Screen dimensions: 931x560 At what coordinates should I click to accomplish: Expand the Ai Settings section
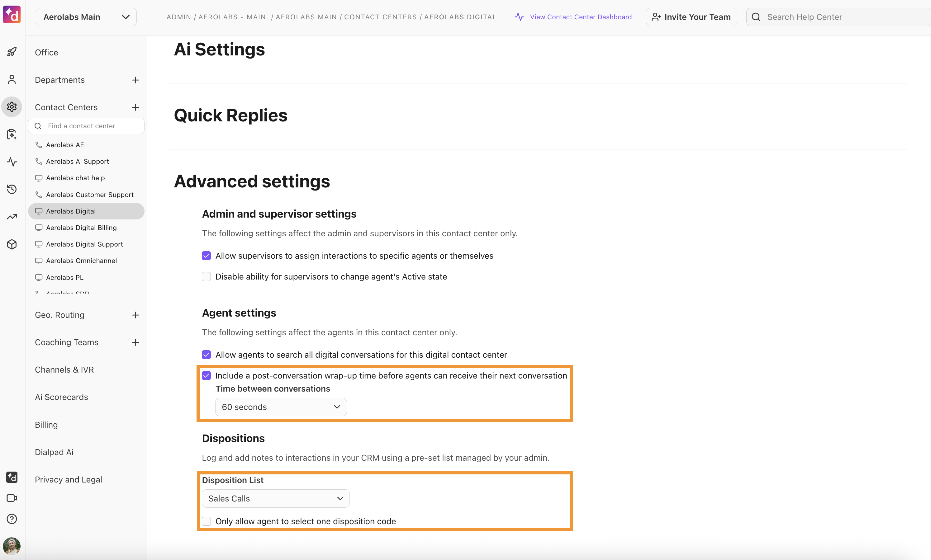pos(219,49)
